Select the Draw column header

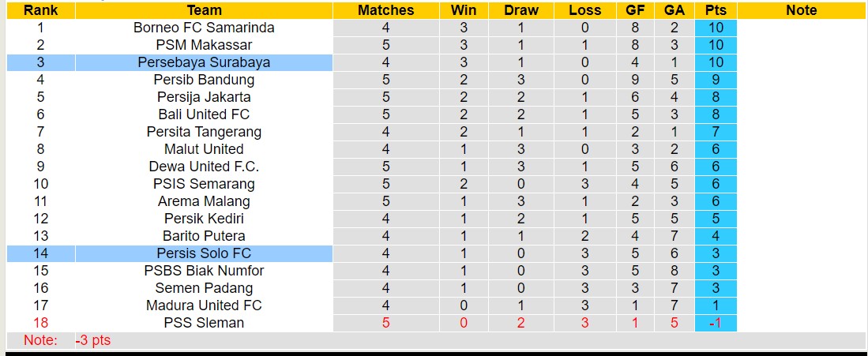pos(521,10)
